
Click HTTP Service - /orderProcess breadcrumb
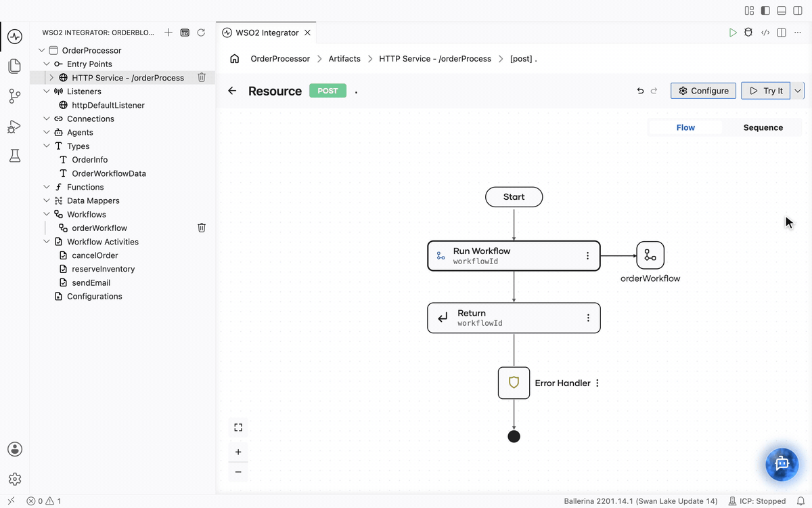435,59
